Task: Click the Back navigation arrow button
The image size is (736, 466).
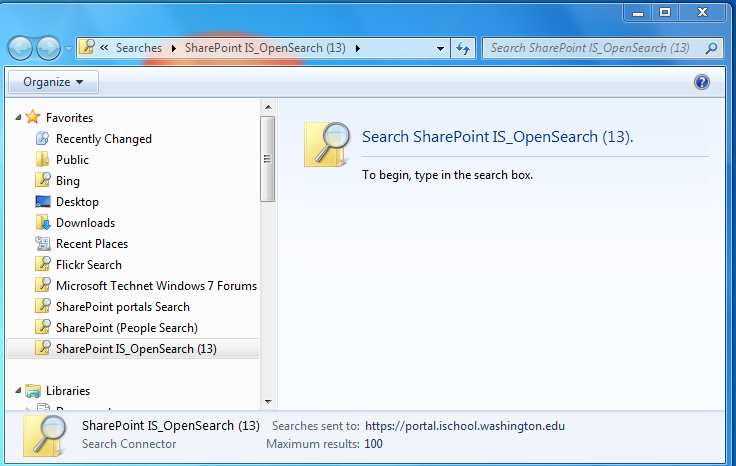Action: (21, 48)
